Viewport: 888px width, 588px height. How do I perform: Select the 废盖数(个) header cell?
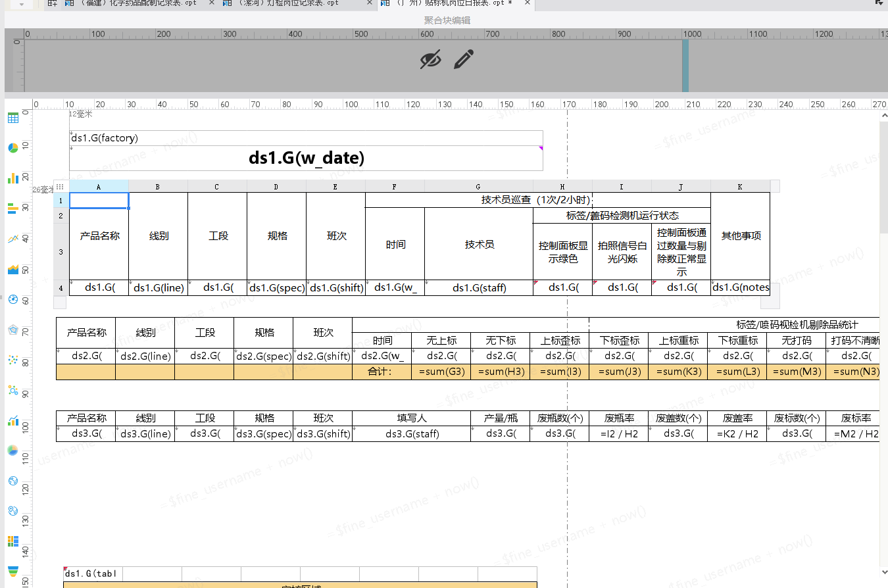click(678, 418)
